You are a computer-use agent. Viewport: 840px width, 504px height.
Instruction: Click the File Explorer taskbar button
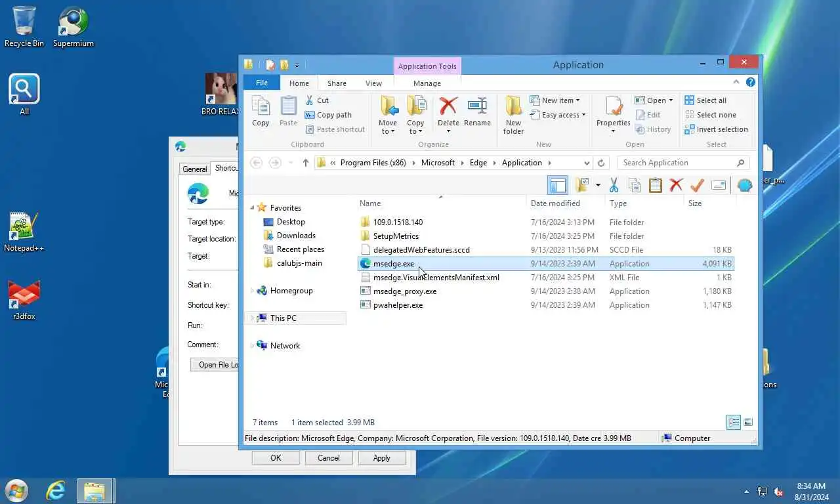click(96, 491)
